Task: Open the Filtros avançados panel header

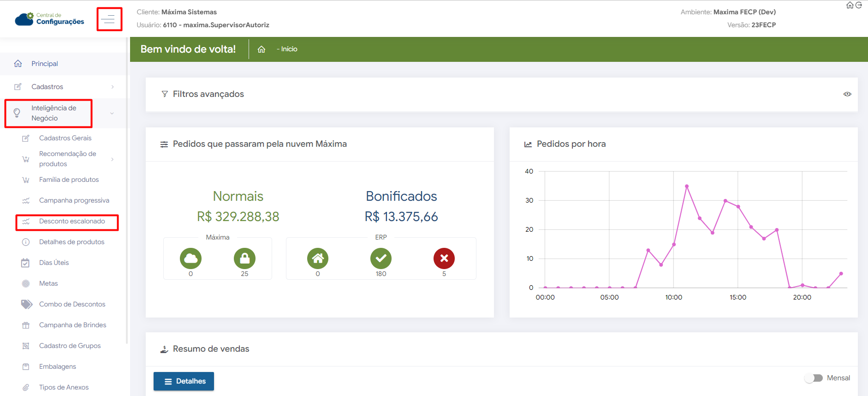Action: pyautogui.click(x=208, y=94)
